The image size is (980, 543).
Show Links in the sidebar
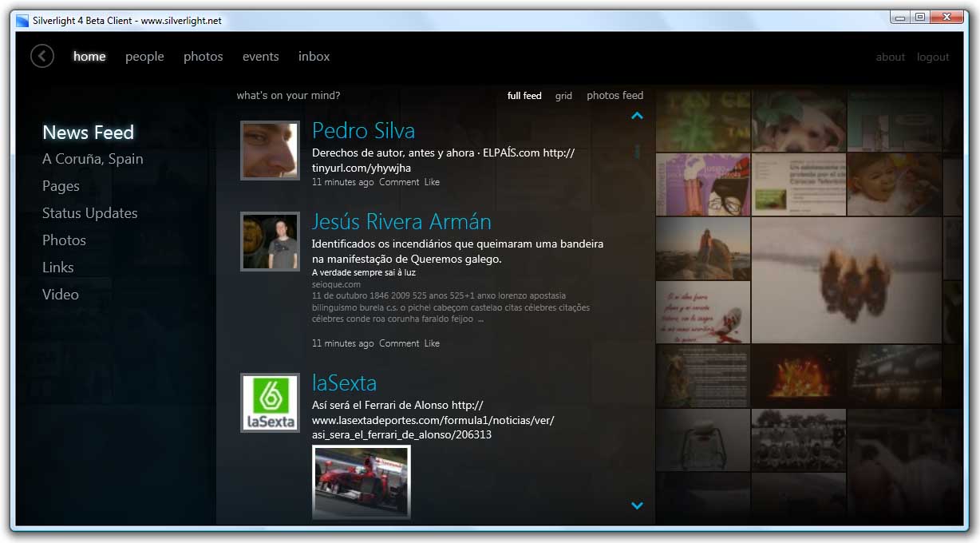pos(57,268)
